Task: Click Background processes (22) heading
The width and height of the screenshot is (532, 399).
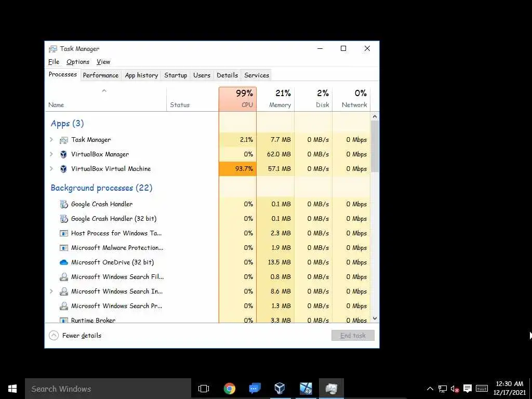Action: point(101,188)
